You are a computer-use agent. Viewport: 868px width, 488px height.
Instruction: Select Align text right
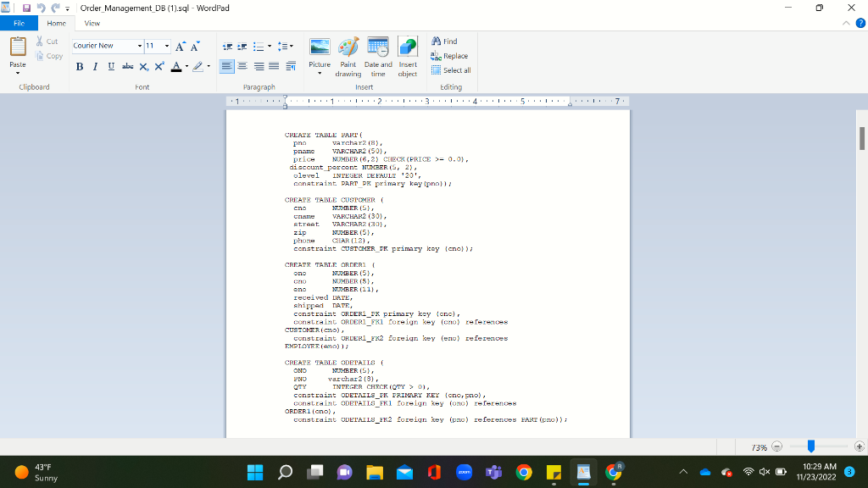259,66
